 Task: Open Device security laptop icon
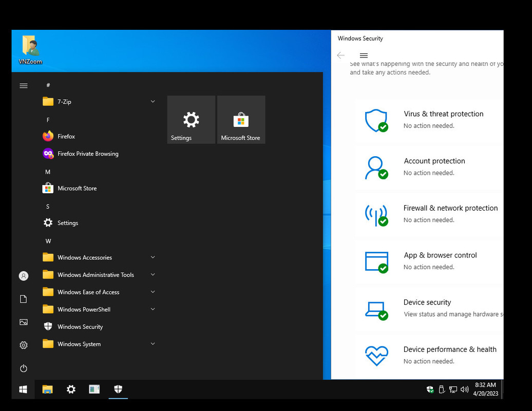pyautogui.click(x=376, y=310)
